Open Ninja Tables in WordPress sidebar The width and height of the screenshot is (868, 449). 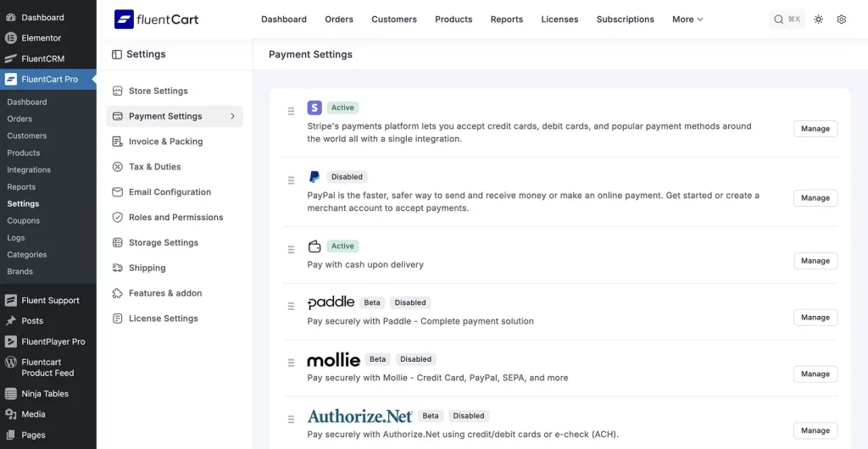coord(48,394)
